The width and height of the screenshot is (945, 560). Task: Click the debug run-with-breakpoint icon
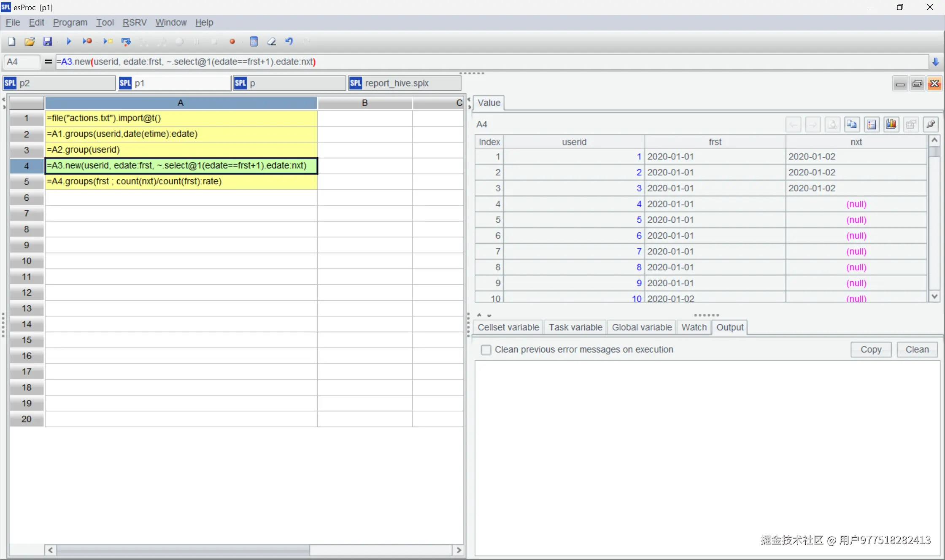[87, 41]
